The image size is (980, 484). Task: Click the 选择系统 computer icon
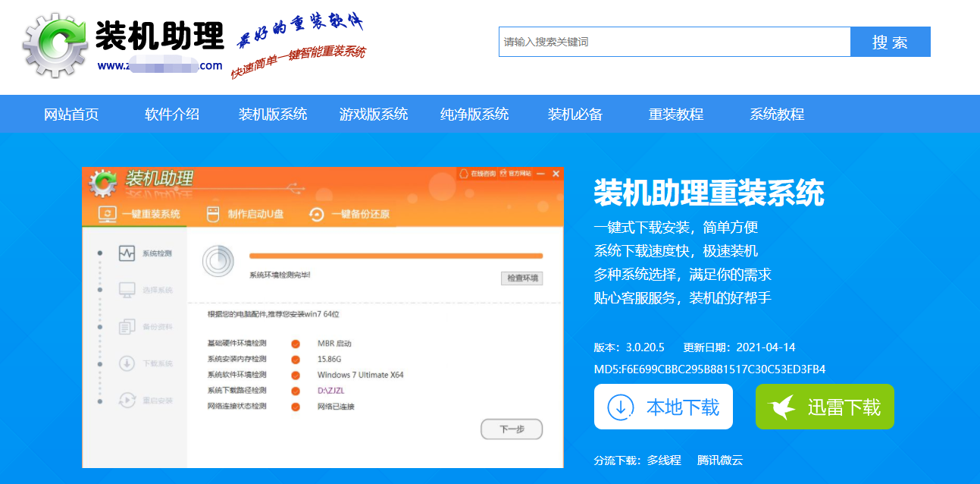point(127,290)
